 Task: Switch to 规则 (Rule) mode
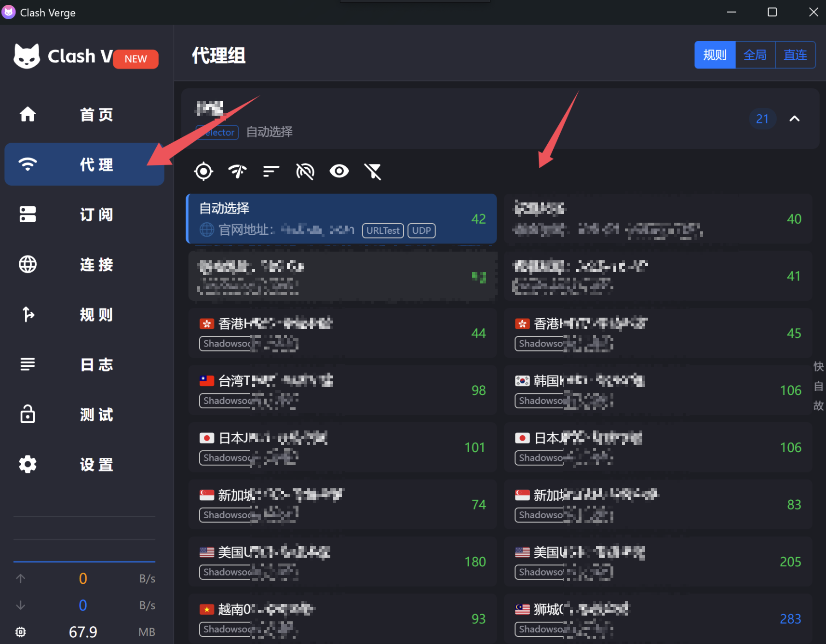click(x=715, y=55)
